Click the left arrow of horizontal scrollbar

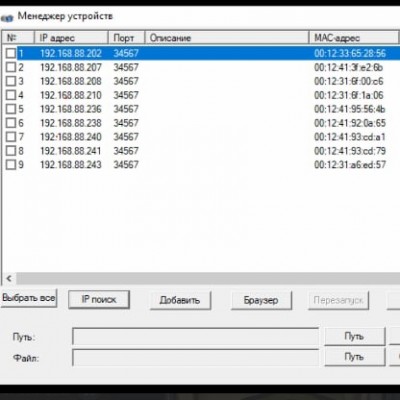click(x=9, y=278)
